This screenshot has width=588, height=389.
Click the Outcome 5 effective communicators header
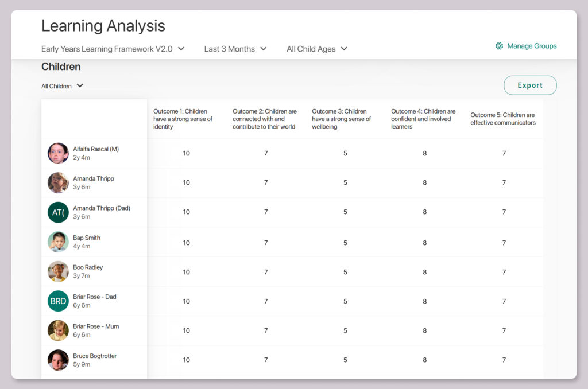tap(503, 119)
